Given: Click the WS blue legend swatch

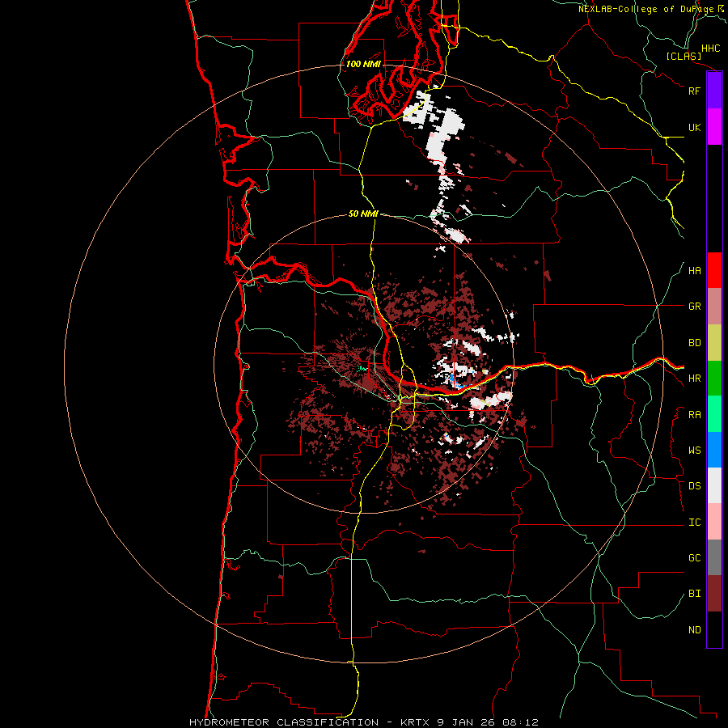Looking at the screenshot, I should 714,450.
